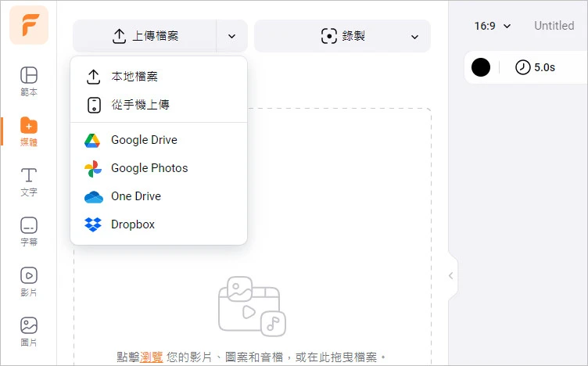The width and height of the screenshot is (588, 366).
Task: Collapse the media panel with the side arrow
Action: click(451, 276)
